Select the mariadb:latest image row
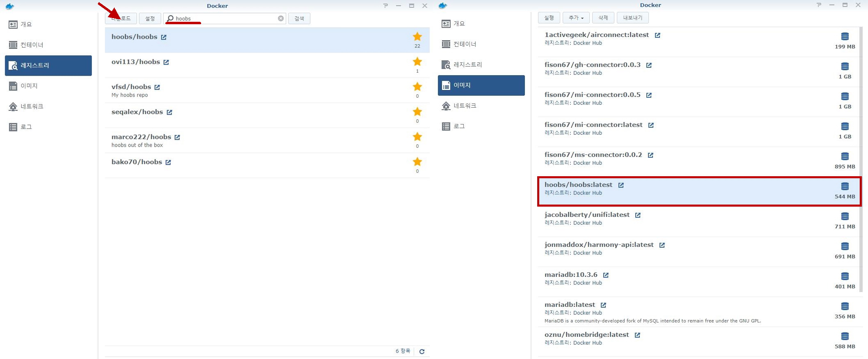The height and width of the screenshot is (359, 868). [699, 312]
